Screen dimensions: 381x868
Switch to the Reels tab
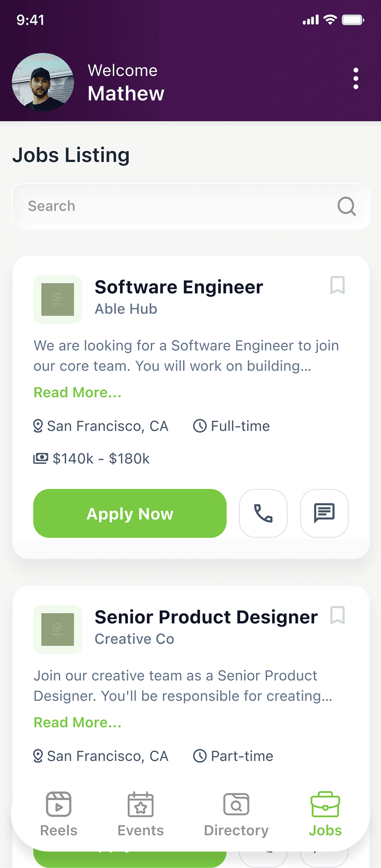(59, 814)
